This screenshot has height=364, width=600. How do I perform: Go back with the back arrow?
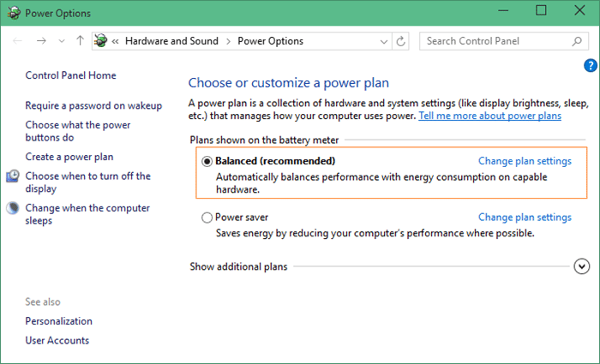(x=18, y=41)
